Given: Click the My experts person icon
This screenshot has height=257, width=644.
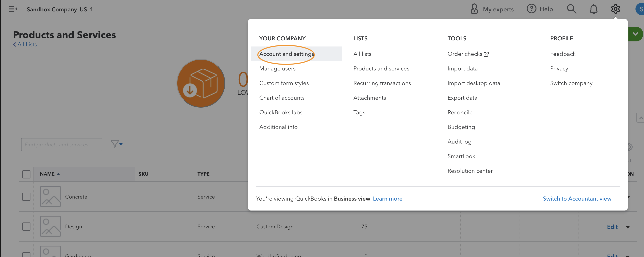Looking at the screenshot, I should coord(474,9).
